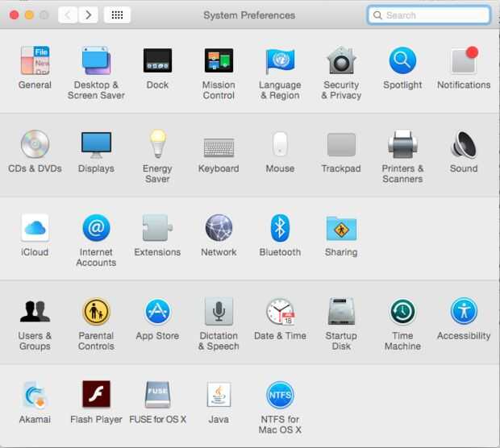500x448 pixels.
Task: Click the forward navigation arrow
Action: 88,15
